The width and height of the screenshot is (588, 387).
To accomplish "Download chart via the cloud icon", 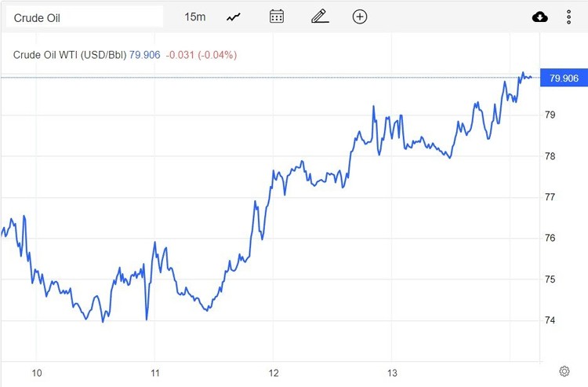I will coord(539,16).
